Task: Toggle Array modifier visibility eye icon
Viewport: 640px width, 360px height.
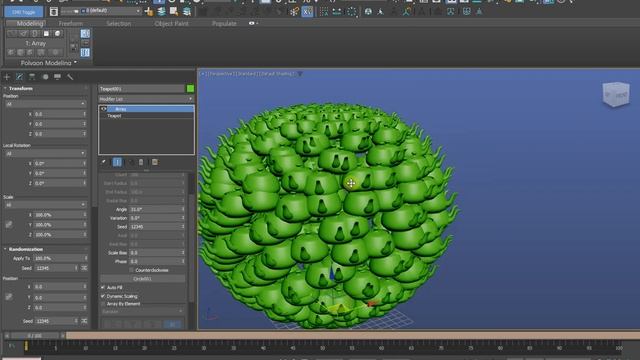Action: (104, 109)
